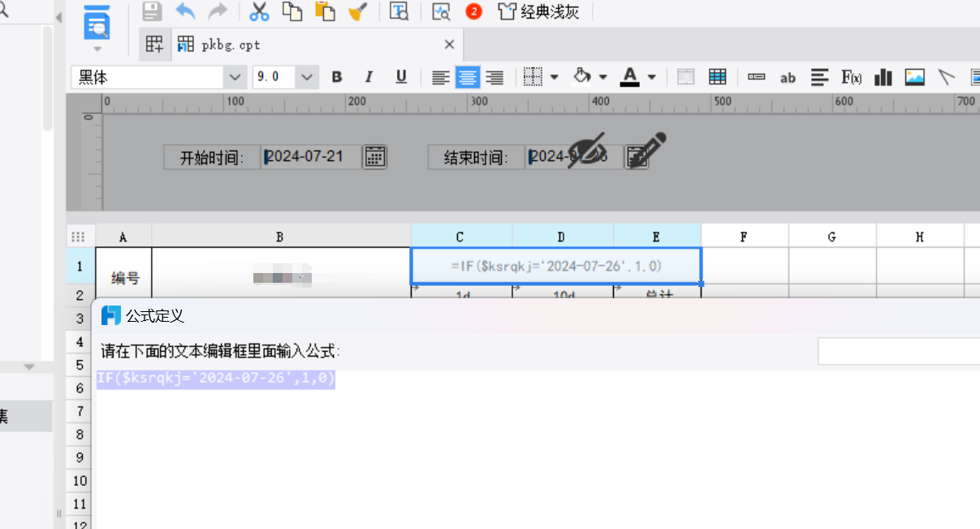The image size is (980, 529).
Task: Select row header 1
Action: [x=80, y=267]
